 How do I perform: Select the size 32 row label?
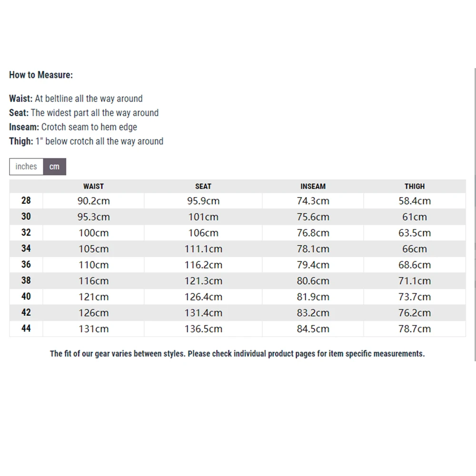coord(26,232)
